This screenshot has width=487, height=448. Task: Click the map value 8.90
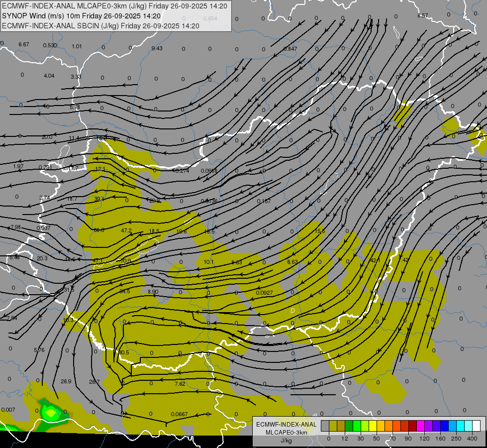[153, 292]
